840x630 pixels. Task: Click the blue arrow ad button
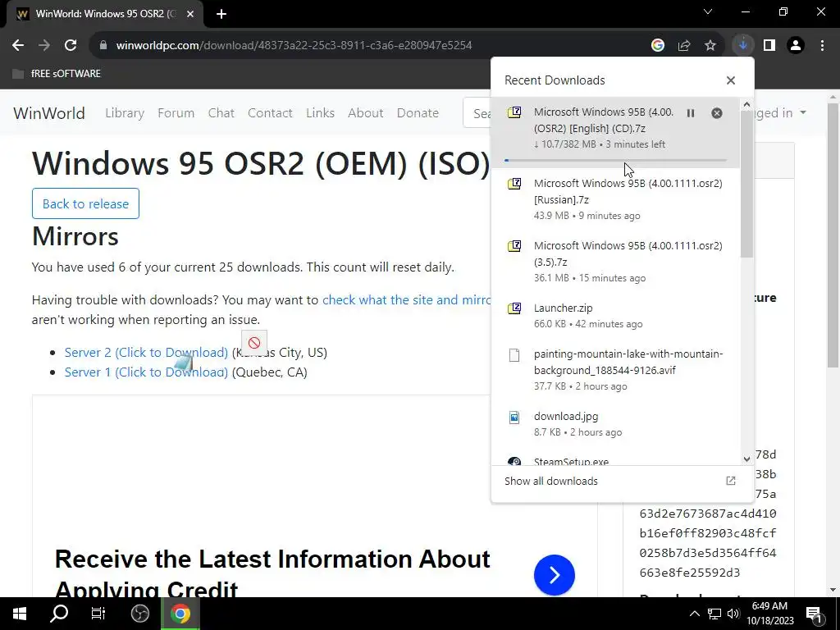(555, 575)
